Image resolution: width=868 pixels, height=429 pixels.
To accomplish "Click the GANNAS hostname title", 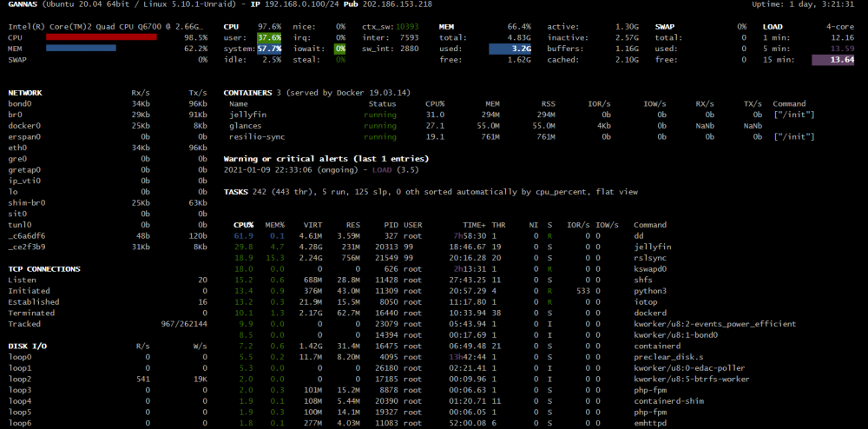I will pyautogui.click(x=23, y=4).
